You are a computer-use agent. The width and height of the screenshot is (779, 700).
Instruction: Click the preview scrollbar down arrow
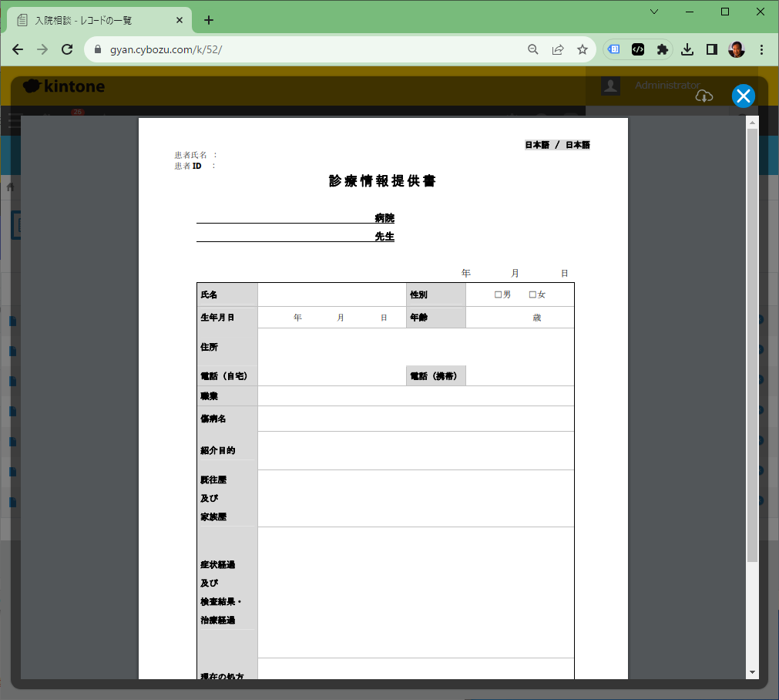[x=752, y=672]
